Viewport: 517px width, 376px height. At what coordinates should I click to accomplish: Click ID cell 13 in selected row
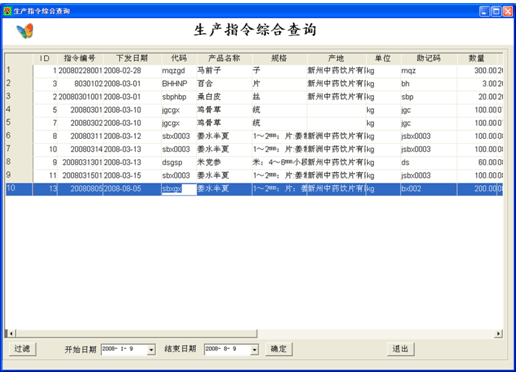point(45,189)
